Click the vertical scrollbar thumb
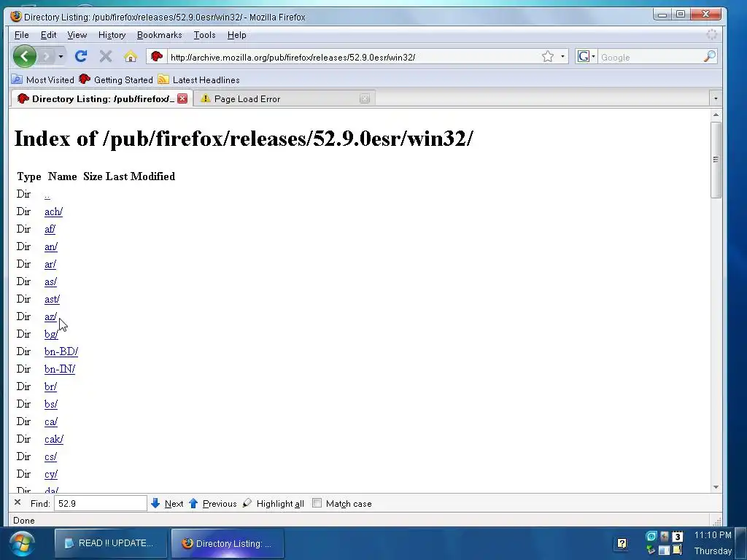 pos(716,160)
